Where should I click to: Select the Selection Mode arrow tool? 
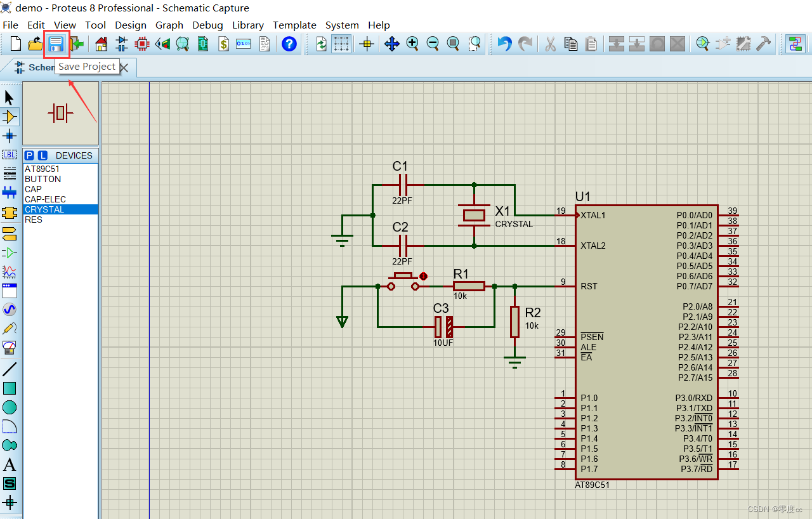tap(10, 98)
